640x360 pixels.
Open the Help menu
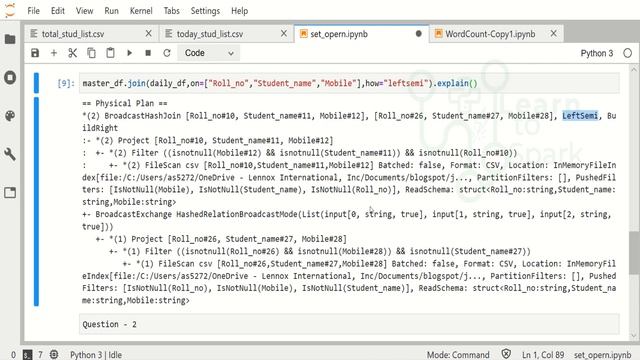tap(239, 11)
